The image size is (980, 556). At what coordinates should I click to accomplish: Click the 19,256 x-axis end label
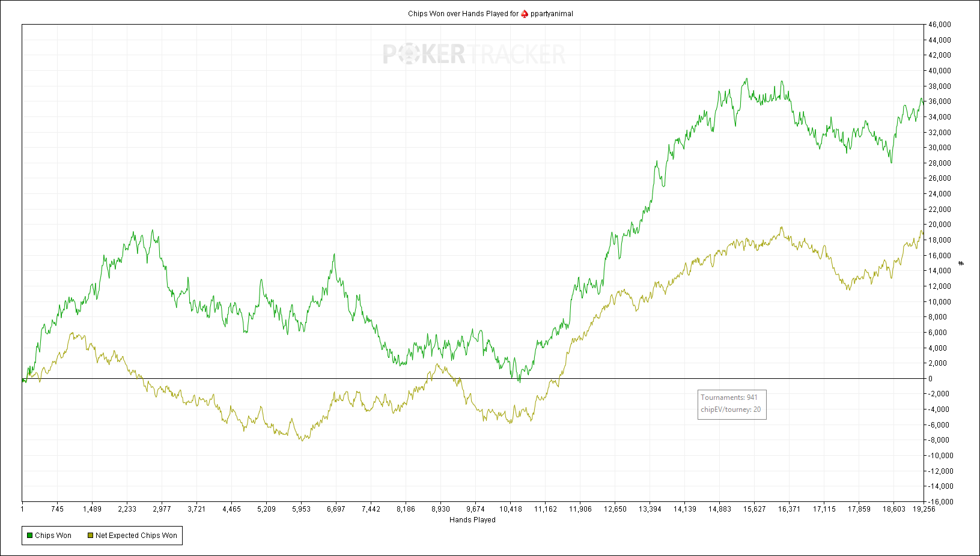(924, 509)
